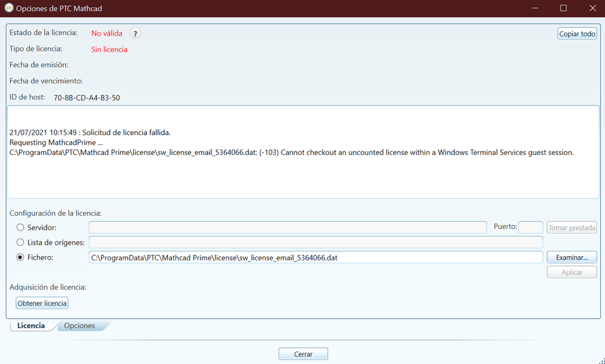This screenshot has width=605, height=364.
Task: Click the red 'Sin licencia' text
Action: [109, 50]
